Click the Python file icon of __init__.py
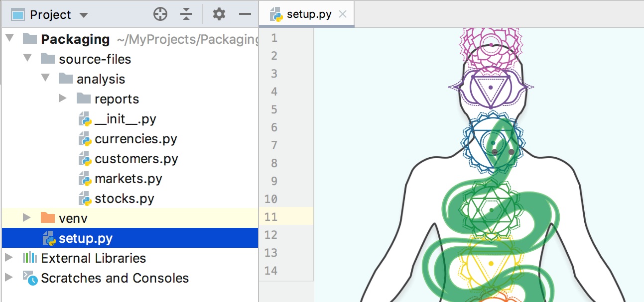This screenshot has height=302, width=644. (x=85, y=119)
